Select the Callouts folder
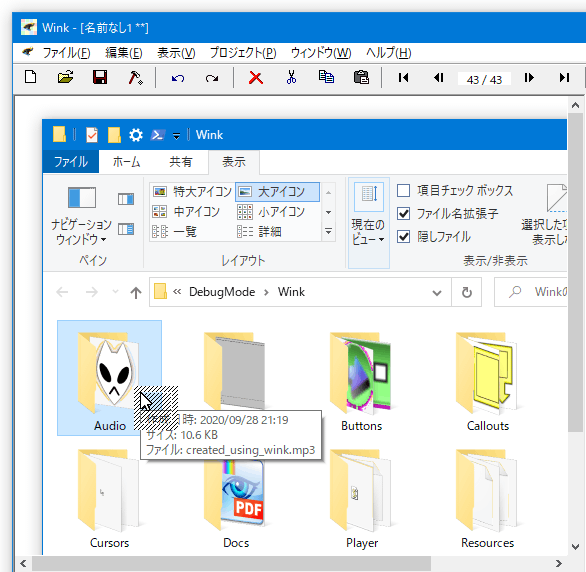 pos(487,381)
